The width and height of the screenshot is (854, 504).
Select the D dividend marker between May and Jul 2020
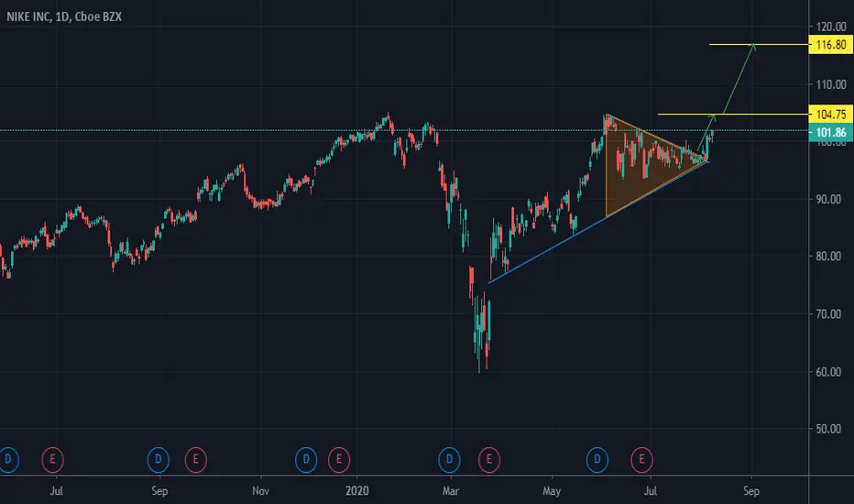[597, 460]
